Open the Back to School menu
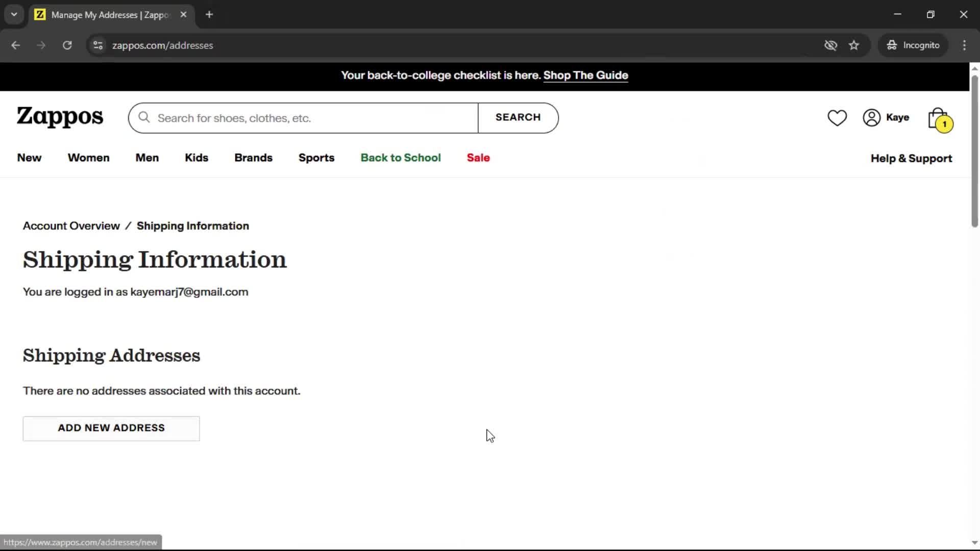 (x=401, y=158)
